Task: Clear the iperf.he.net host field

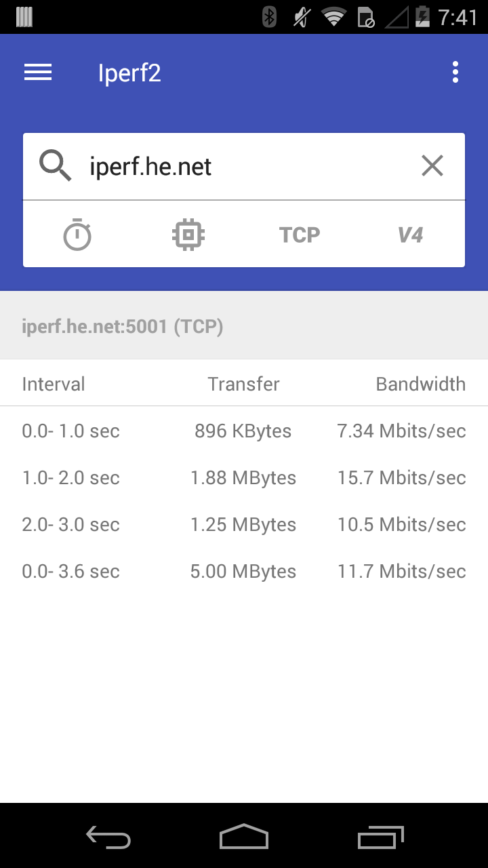Action: point(432,166)
